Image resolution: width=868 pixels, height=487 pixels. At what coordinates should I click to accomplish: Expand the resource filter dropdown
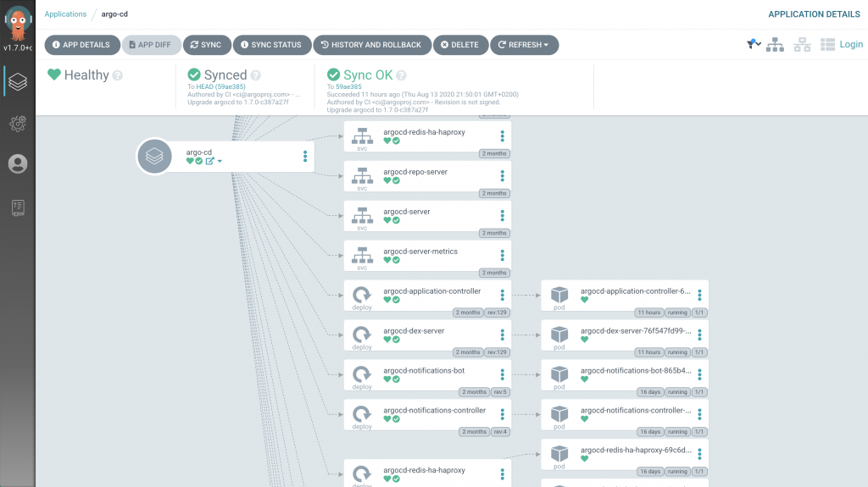pyautogui.click(x=754, y=44)
